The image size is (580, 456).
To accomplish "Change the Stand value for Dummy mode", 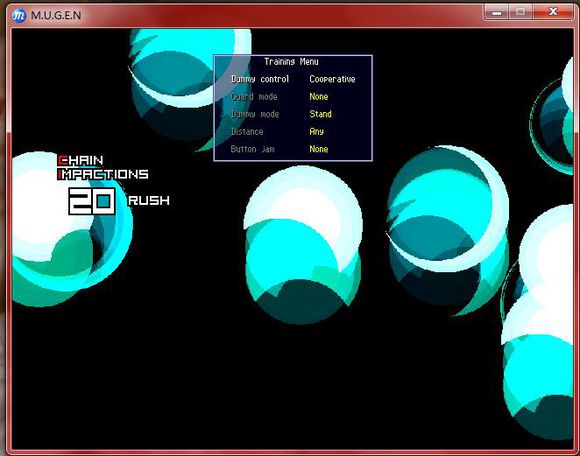I will pos(320,114).
